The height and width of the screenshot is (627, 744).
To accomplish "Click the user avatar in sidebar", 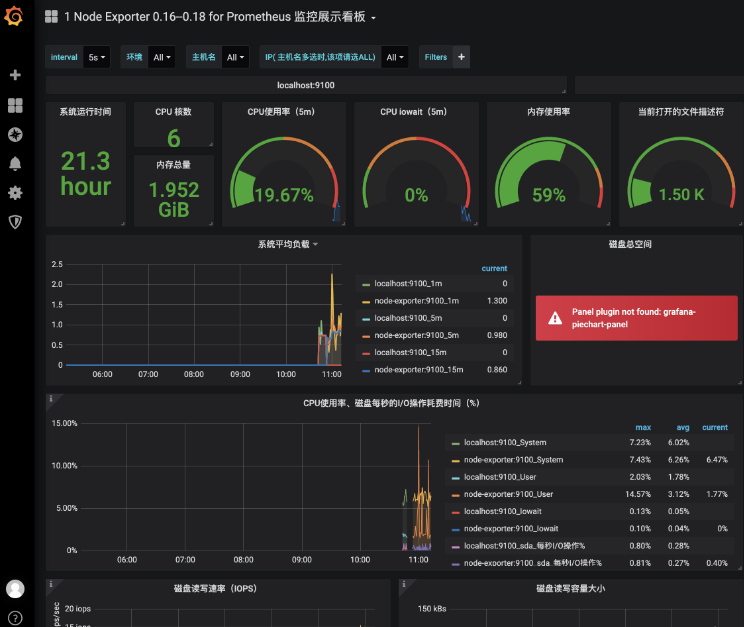I will [15, 589].
